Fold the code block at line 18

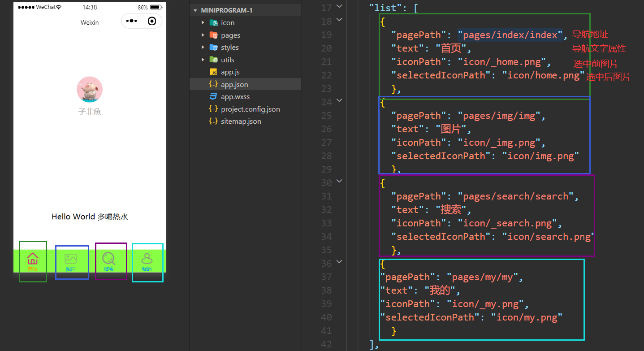(339, 20)
